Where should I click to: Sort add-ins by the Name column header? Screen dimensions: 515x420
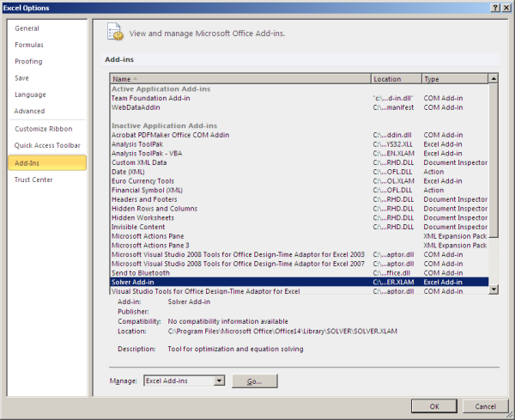[x=240, y=79]
